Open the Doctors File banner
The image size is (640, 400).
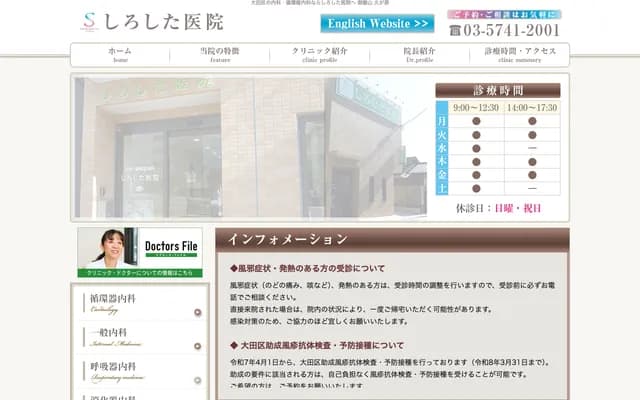point(140,253)
